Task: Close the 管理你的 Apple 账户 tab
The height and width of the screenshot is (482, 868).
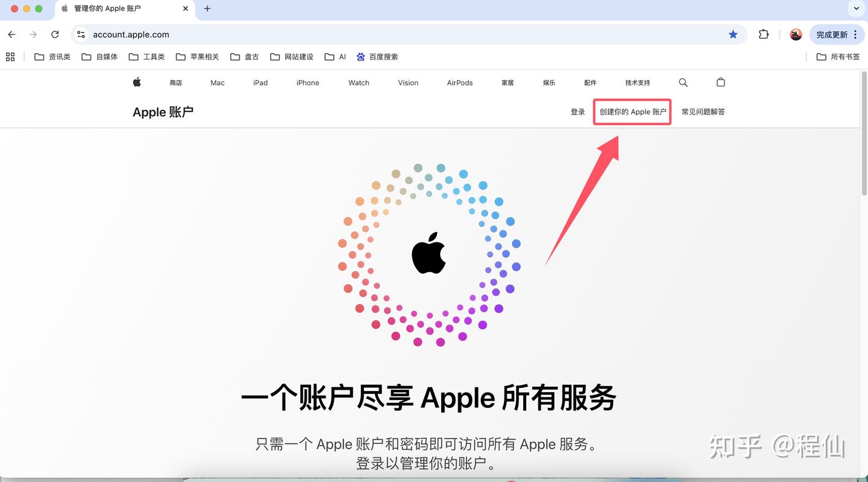Action: pos(186,8)
